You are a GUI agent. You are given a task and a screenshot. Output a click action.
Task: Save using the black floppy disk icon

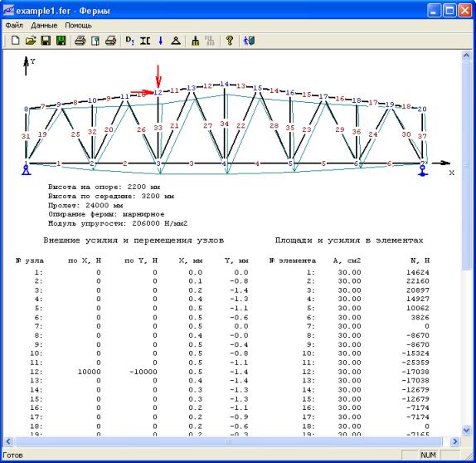[46, 41]
